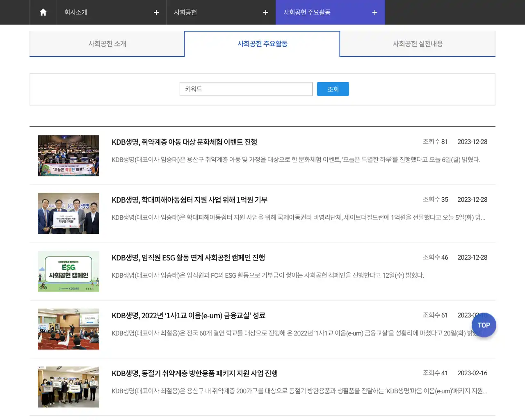This screenshot has height=420, width=525.
Task: Select the 사회공헌 주요활동 tab
Action: pyautogui.click(x=262, y=43)
